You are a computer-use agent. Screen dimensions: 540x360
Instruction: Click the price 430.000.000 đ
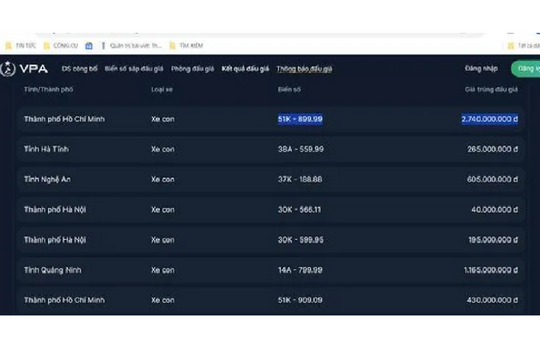tap(492, 300)
